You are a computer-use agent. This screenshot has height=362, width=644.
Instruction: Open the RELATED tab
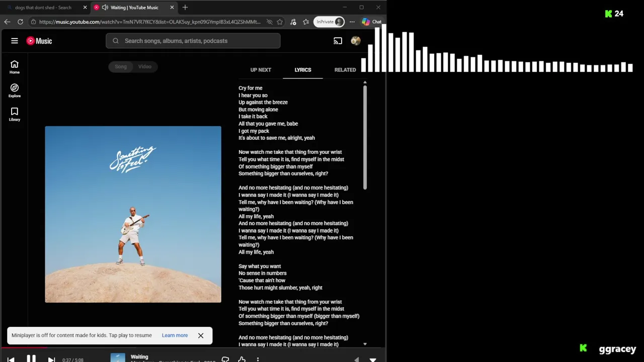pos(345,70)
